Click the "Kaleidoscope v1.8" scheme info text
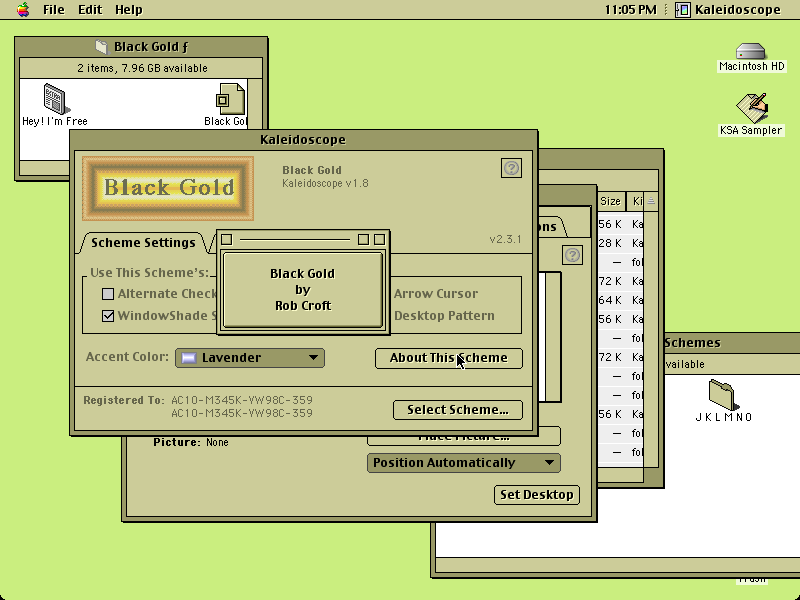 point(325,183)
